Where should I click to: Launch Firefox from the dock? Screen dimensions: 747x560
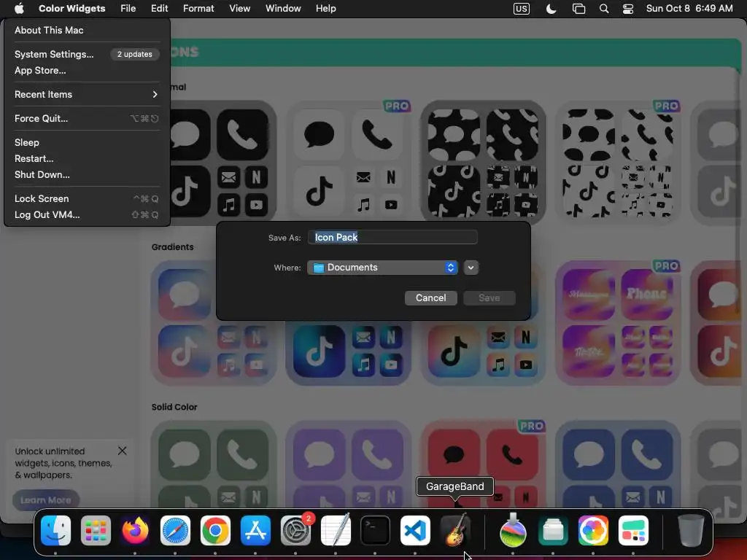tap(135, 531)
